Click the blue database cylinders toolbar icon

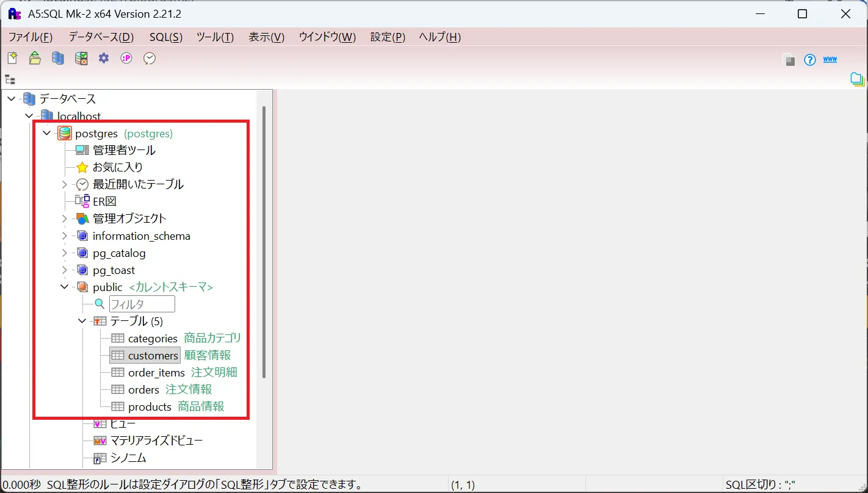tap(58, 58)
